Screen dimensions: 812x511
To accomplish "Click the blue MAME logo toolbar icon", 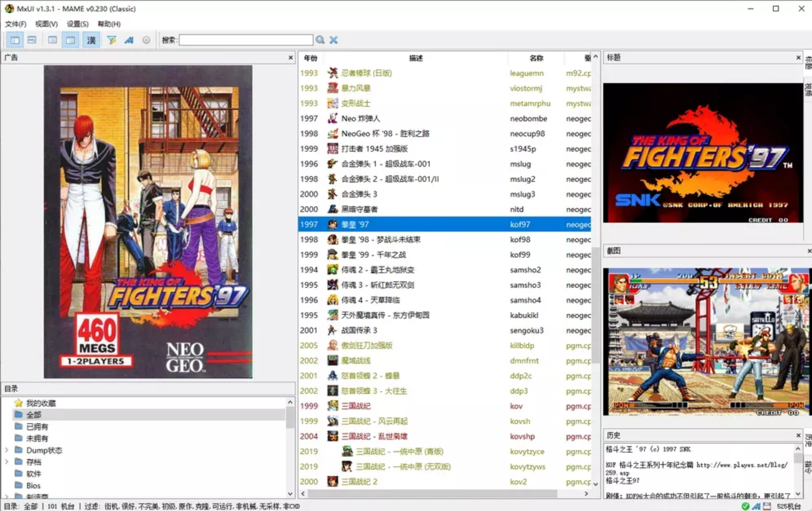I will 129,40.
